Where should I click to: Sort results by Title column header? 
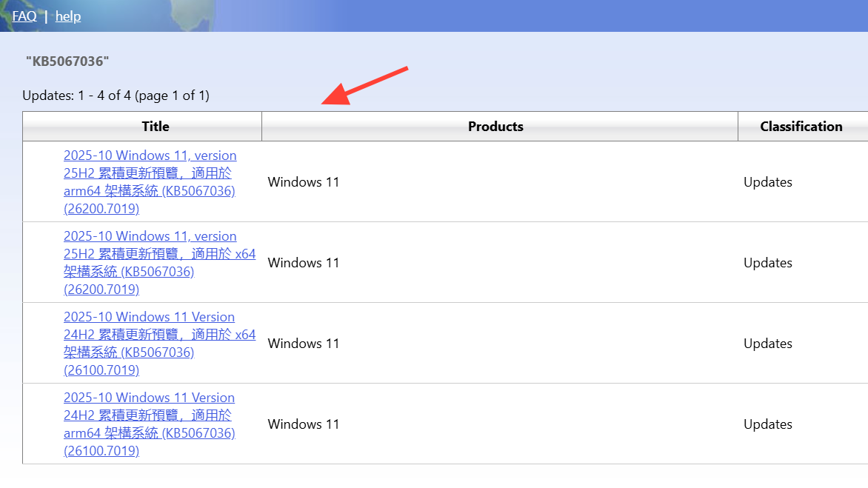pos(156,127)
